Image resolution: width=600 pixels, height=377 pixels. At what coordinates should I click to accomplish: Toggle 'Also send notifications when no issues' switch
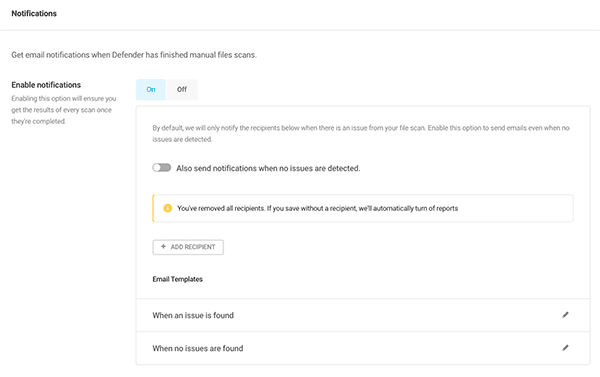pyautogui.click(x=161, y=168)
